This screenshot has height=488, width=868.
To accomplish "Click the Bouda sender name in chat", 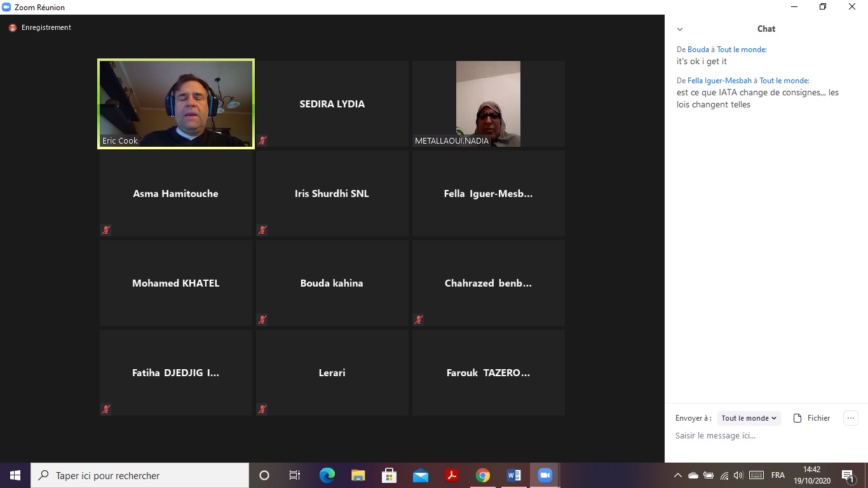I will [698, 50].
